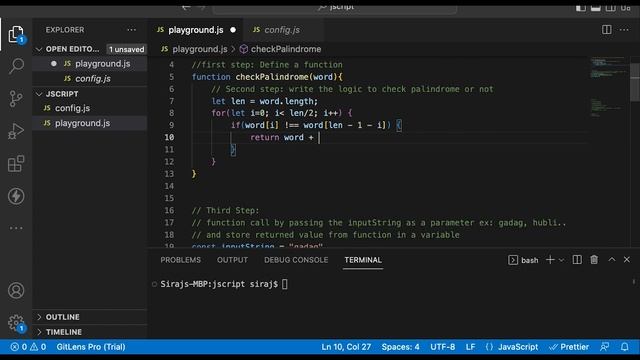Click the 1 unsaved badge
This screenshot has width=640, height=360.
point(126,49)
